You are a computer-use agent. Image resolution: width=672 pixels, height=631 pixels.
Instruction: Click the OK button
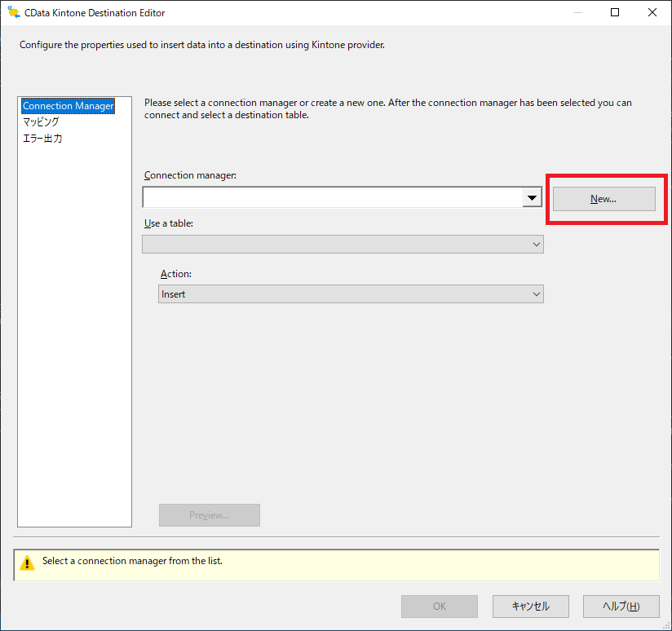440,607
